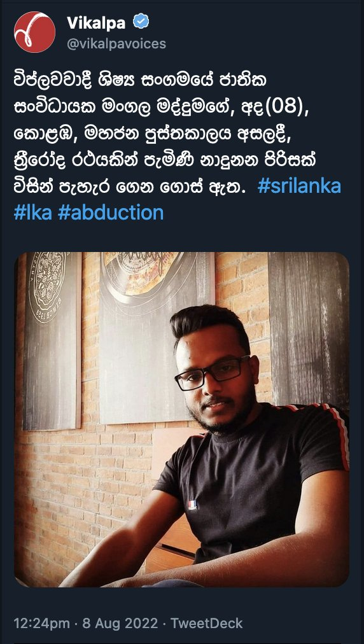Click the TweetDeck source label

(207, 623)
